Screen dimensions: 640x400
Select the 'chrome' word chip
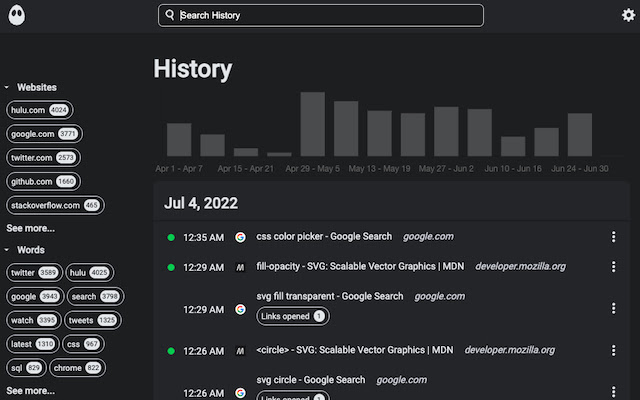(x=78, y=368)
